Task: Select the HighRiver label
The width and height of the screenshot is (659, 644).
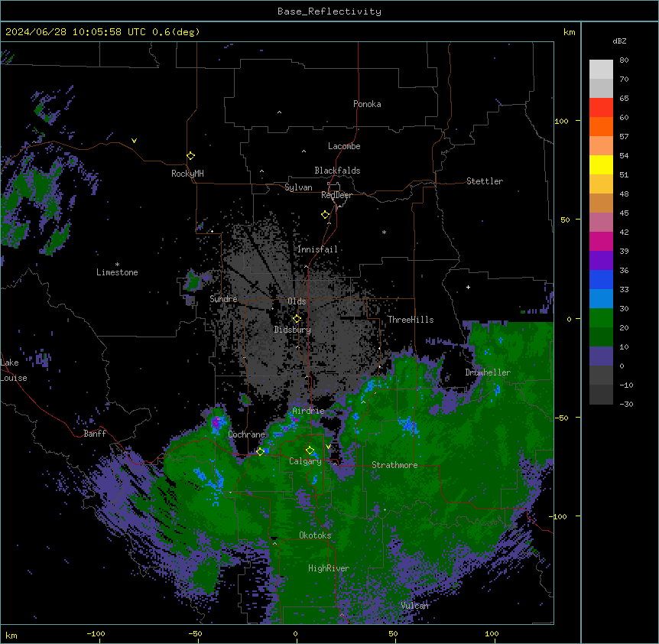Action: 328,568
